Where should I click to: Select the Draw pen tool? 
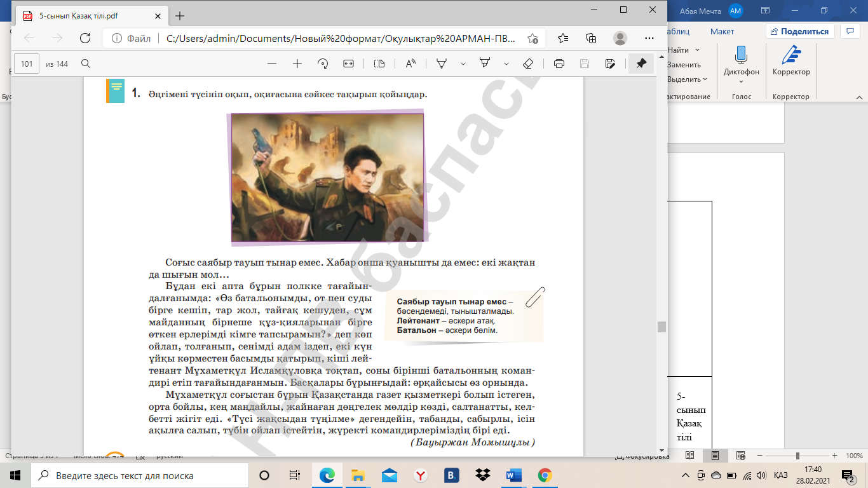tap(441, 64)
